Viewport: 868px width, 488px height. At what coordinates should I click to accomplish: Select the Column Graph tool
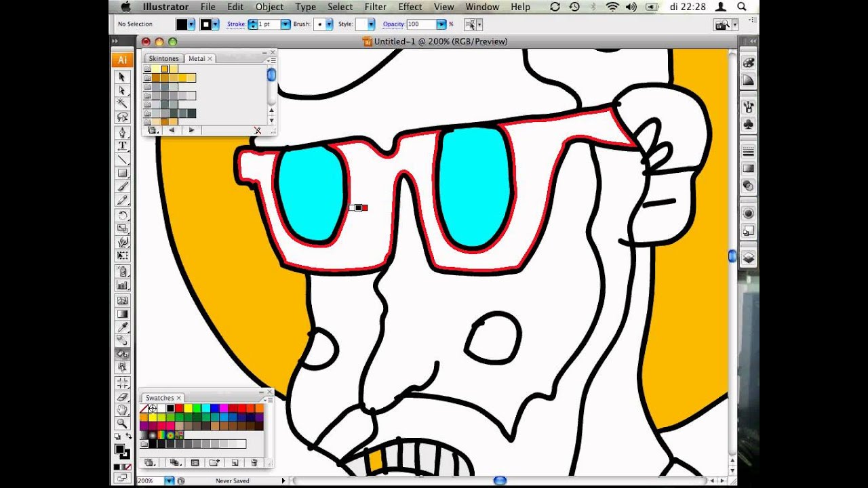pos(123,285)
